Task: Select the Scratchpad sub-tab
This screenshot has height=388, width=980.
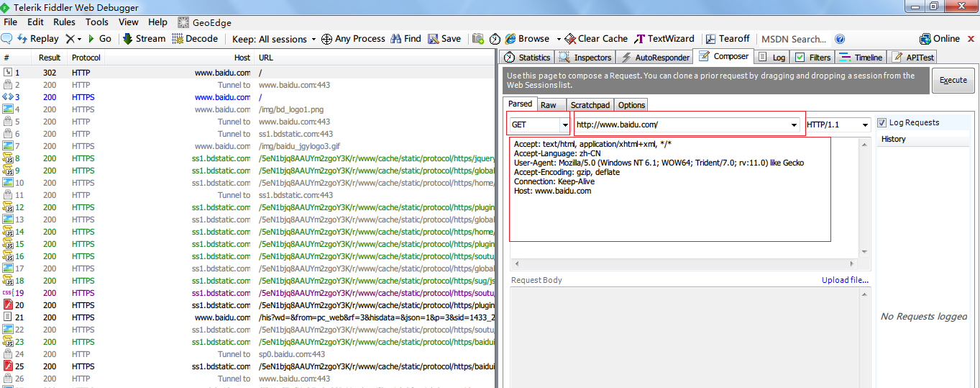Action: click(590, 105)
